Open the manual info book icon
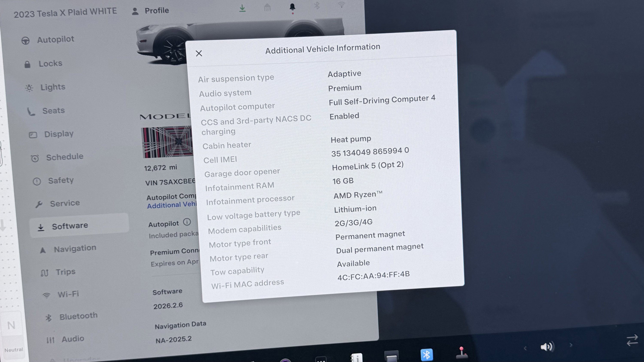This screenshot has width=644, height=362. [357, 357]
